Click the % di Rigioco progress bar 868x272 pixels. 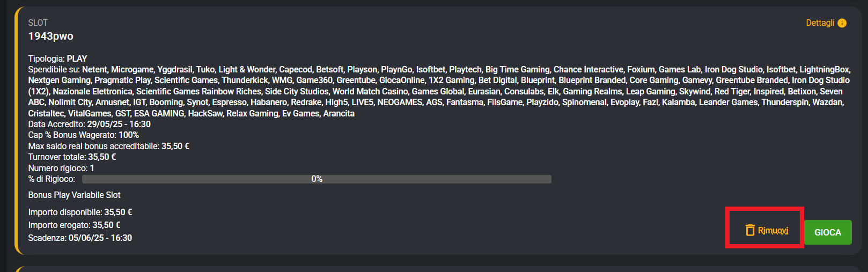317,179
